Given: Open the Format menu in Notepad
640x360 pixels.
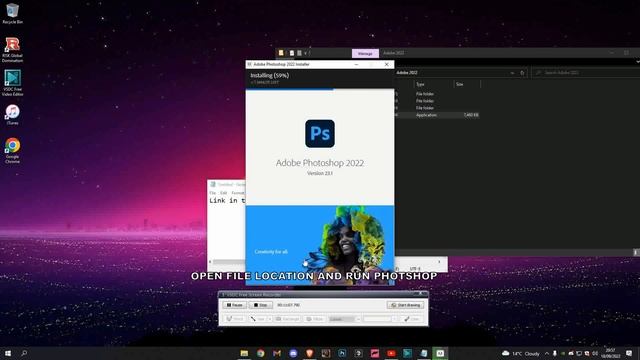Looking at the screenshot, I should tap(238, 193).
